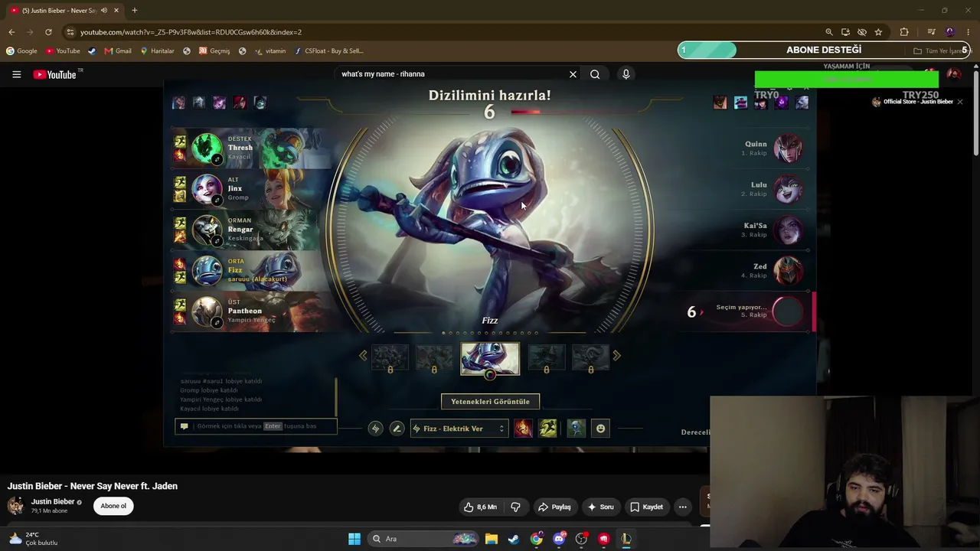
Task: Reload the current page
Action: [48, 32]
